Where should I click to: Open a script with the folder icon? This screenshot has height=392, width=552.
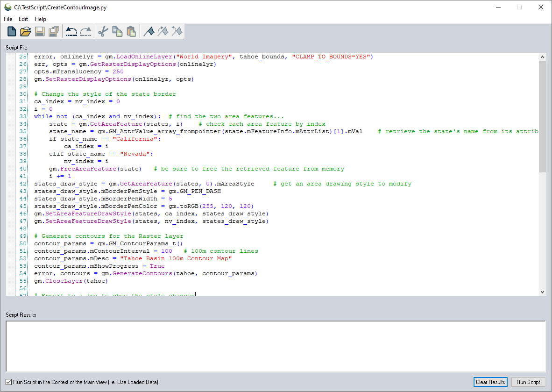click(x=25, y=31)
